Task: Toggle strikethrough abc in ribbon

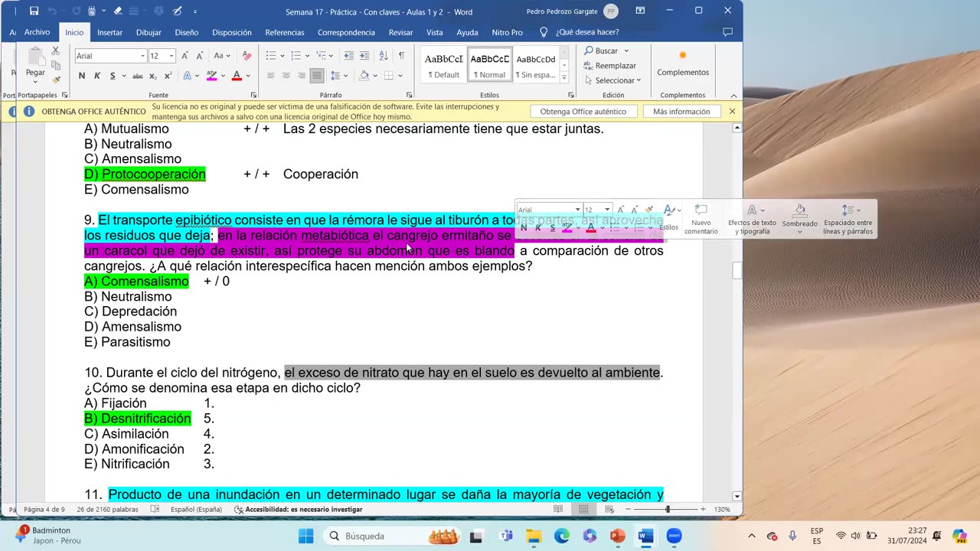Action: click(138, 76)
